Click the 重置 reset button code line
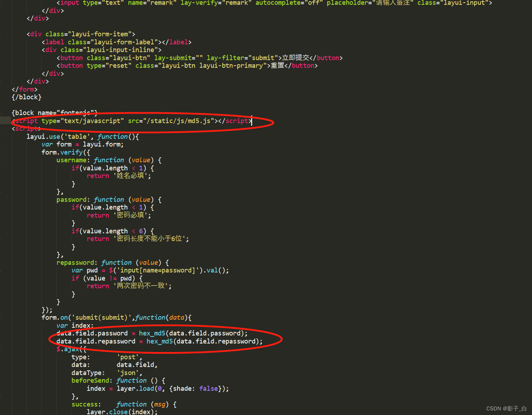This screenshot has width=532, height=415. 187,65
